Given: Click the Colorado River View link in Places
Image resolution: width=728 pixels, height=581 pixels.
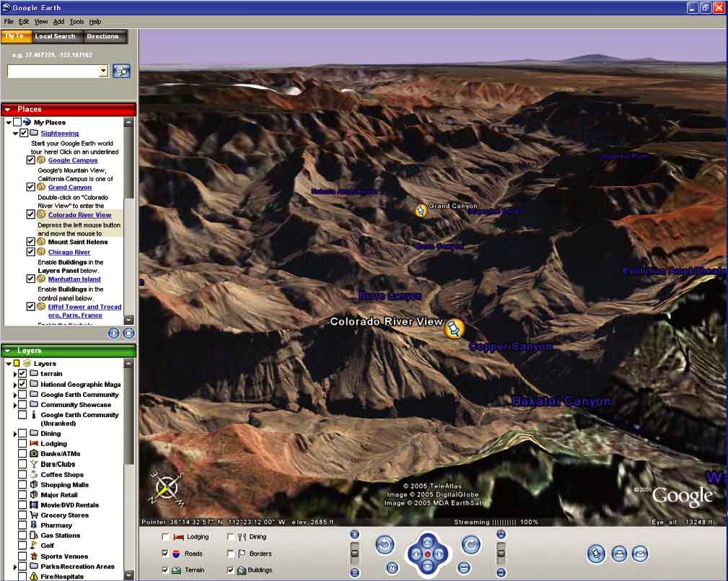Looking at the screenshot, I should pos(79,215).
